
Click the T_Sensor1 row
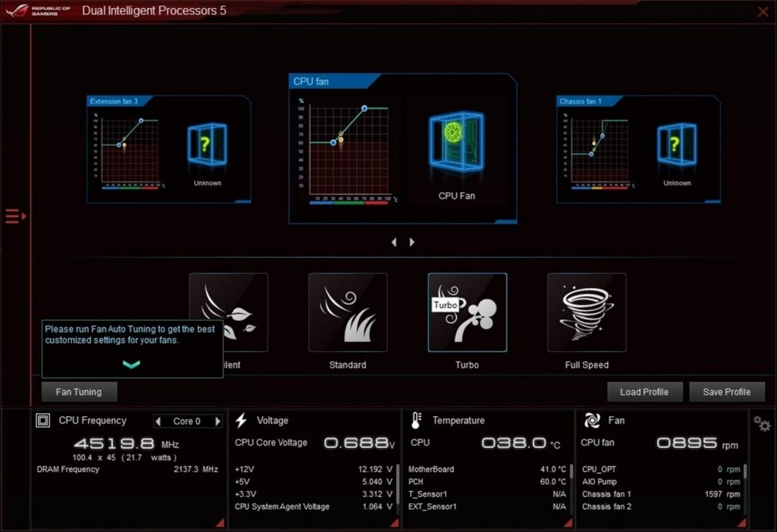pyautogui.click(x=487, y=494)
